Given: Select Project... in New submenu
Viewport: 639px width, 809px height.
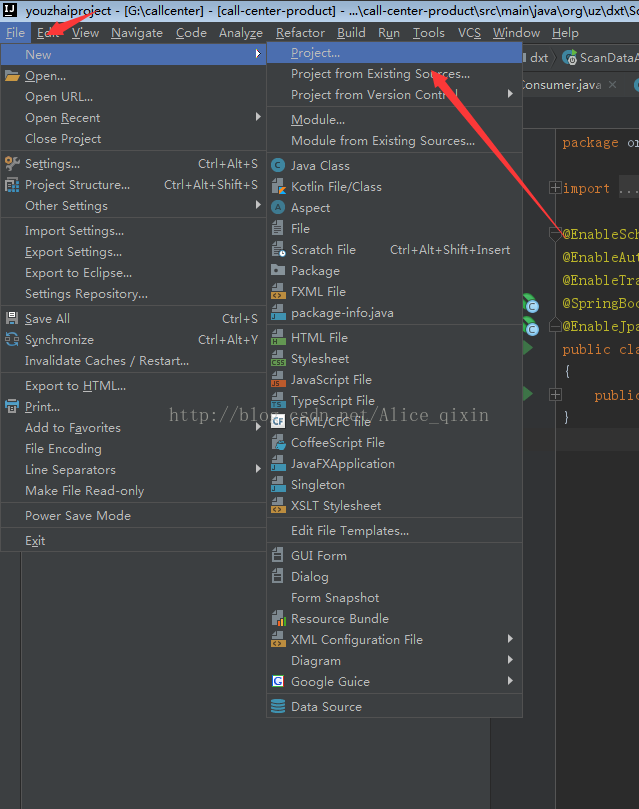Looking at the screenshot, I should pos(395,53).
